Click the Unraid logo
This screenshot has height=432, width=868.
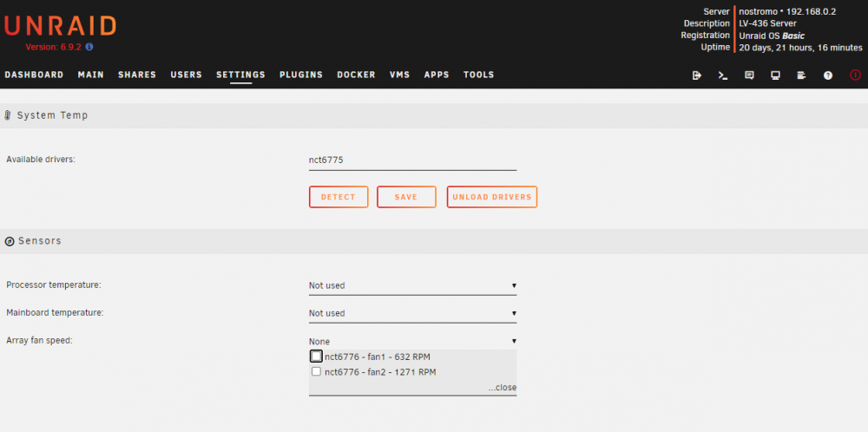[x=61, y=26]
